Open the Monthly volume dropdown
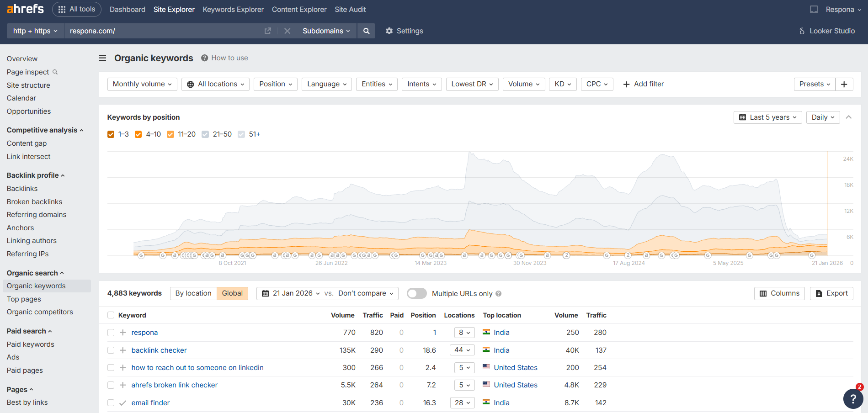868x413 pixels. coord(142,84)
